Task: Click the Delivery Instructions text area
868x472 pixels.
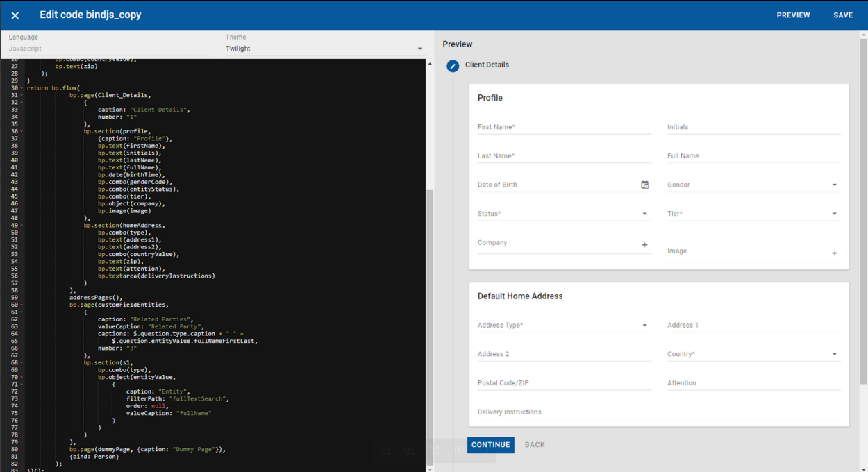Action: 658,412
